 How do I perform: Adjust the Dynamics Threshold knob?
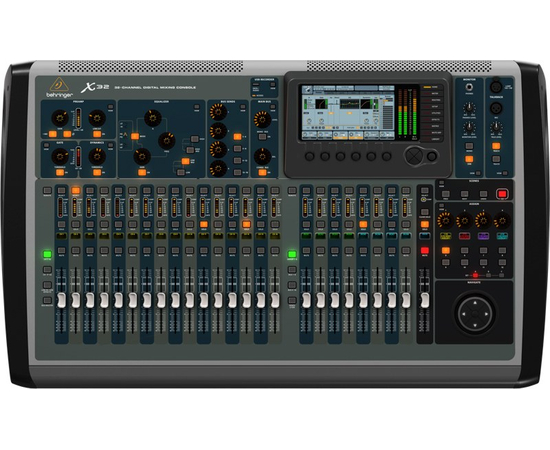pyautogui.click(x=97, y=156)
